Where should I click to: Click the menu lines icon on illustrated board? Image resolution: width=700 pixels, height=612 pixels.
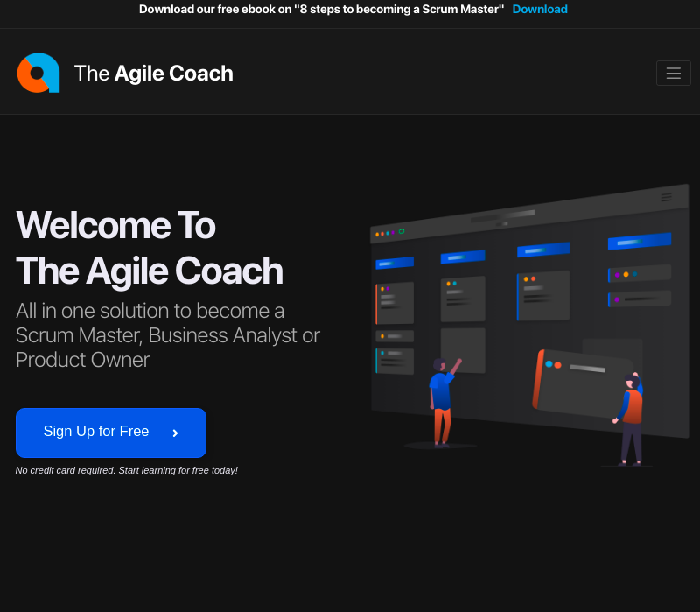[667, 198]
